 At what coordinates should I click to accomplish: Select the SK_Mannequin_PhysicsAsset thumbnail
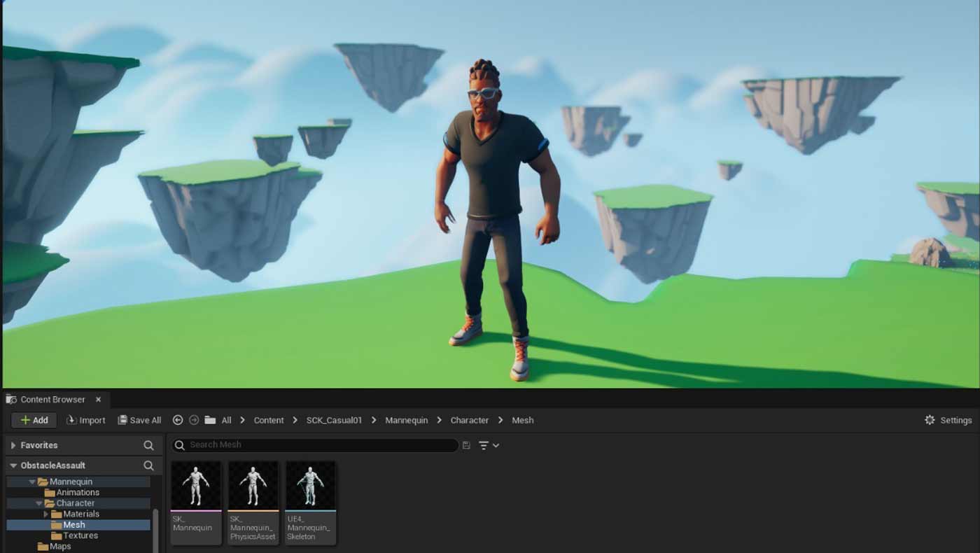(253, 502)
